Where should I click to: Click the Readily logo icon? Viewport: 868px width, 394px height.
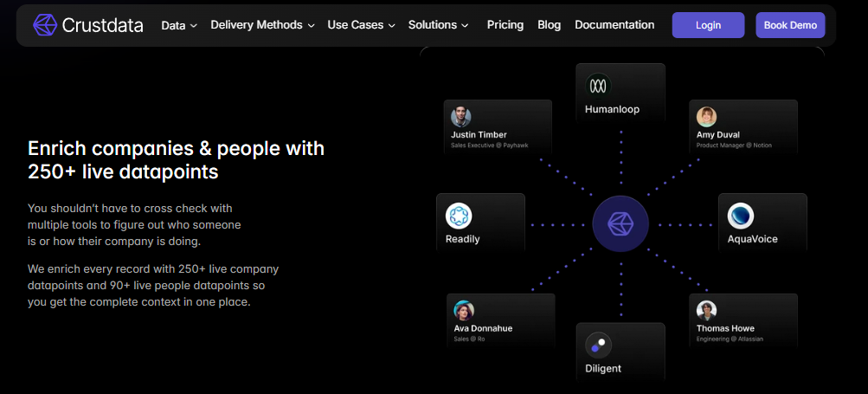click(459, 216)
